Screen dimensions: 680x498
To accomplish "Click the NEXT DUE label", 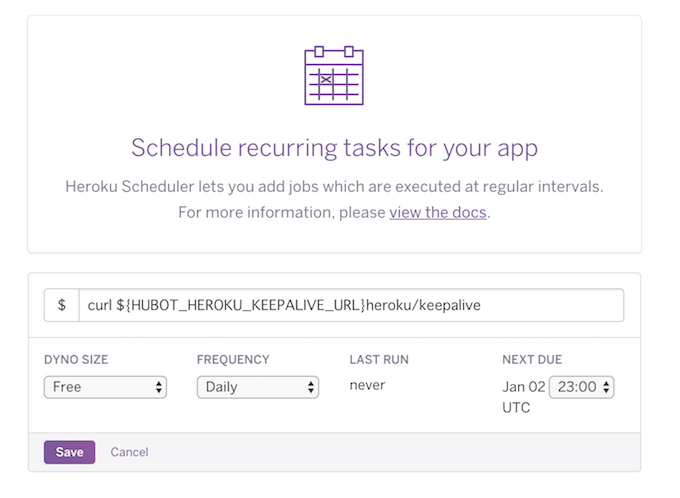I will 532,360.
